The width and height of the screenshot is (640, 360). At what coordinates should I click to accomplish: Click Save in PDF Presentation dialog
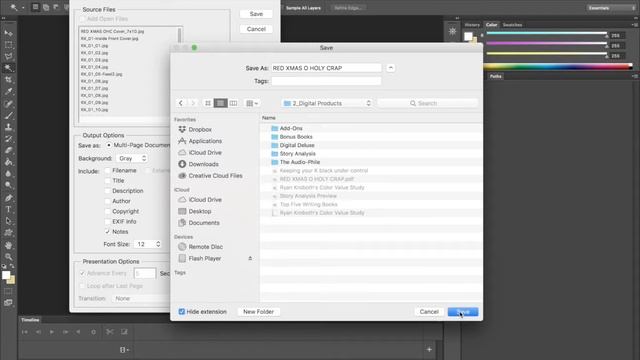click(x=256, y=14)
